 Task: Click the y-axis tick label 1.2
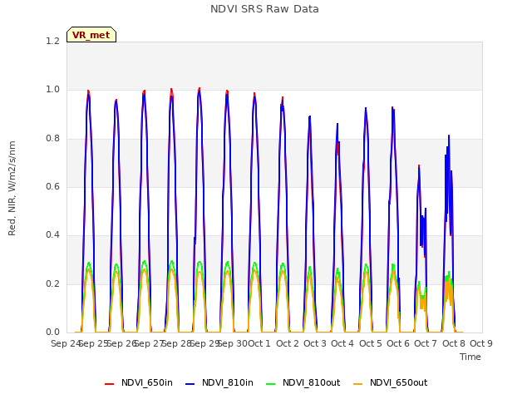pyautogui.click(x=52, y=41)
